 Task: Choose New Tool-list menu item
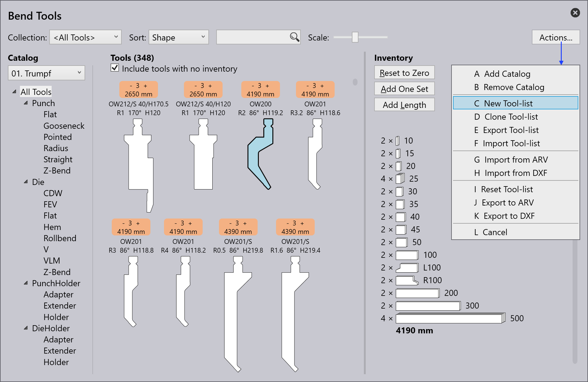(x=516, y=103)
